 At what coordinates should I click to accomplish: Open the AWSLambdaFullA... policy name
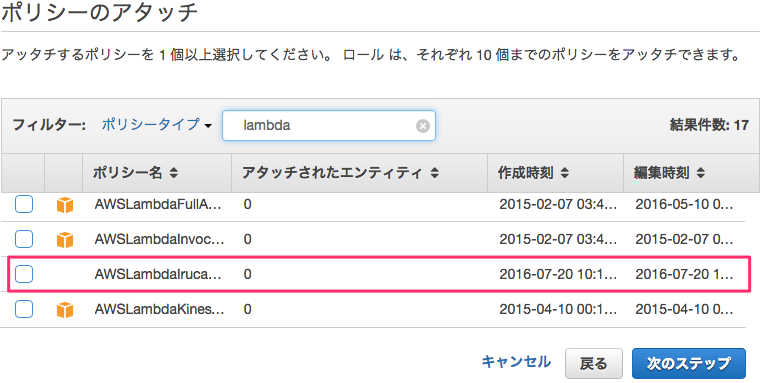point(158,204)
